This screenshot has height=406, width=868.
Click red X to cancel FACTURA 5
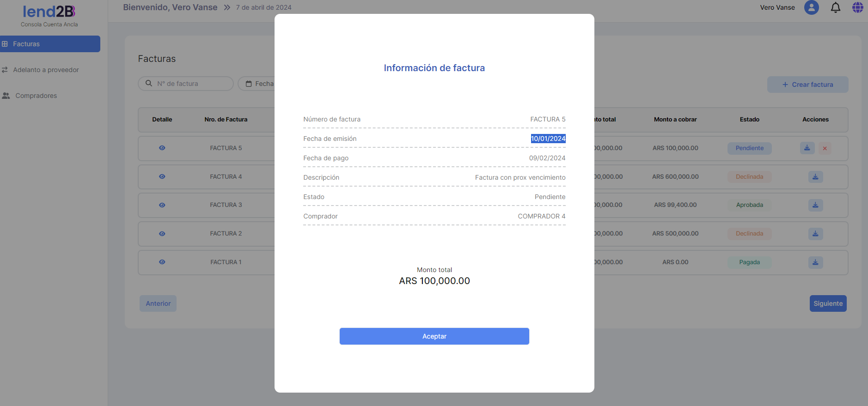click(x=825, y=148)
